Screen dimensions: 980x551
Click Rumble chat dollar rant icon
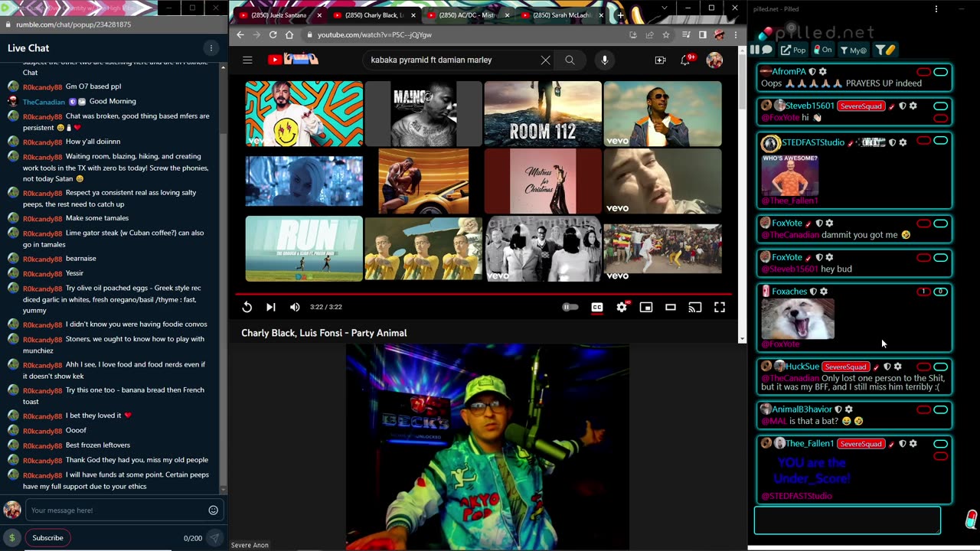11,538
